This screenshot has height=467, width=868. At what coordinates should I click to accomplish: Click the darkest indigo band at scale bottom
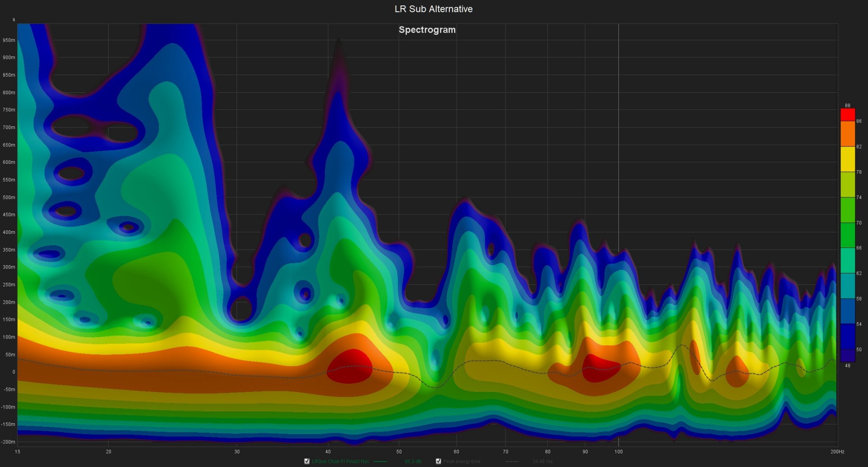pos(847,356)
